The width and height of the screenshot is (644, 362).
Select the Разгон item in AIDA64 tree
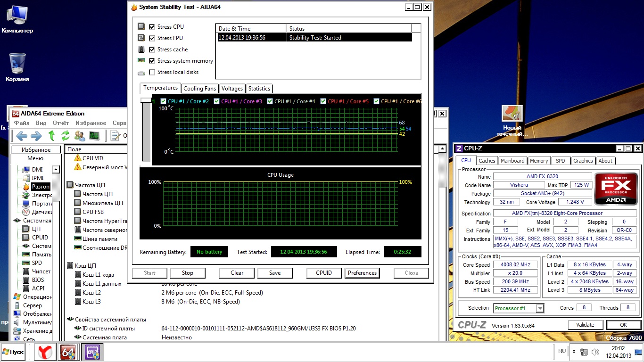click(41, 187)
